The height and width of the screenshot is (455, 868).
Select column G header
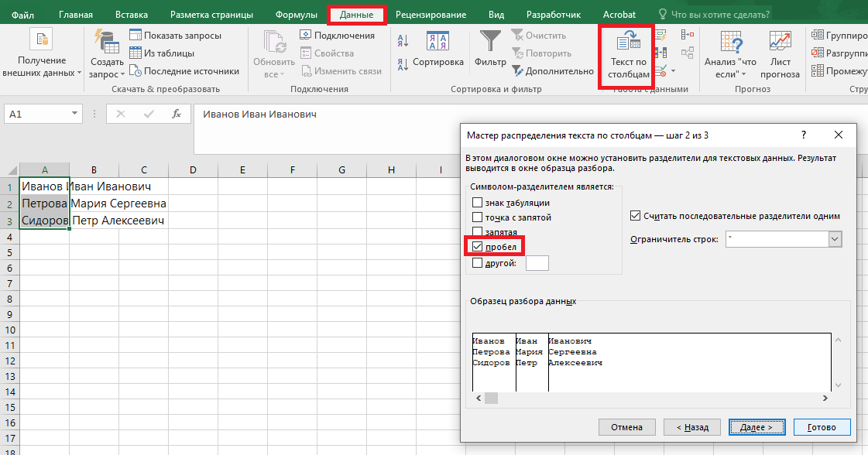[x=341, y=170]
